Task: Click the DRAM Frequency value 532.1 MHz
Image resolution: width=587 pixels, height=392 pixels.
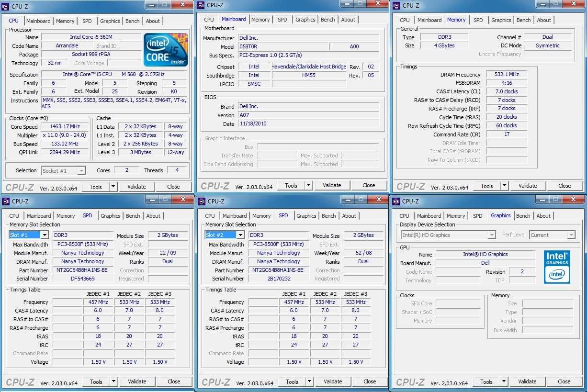Action: (507, 74)
